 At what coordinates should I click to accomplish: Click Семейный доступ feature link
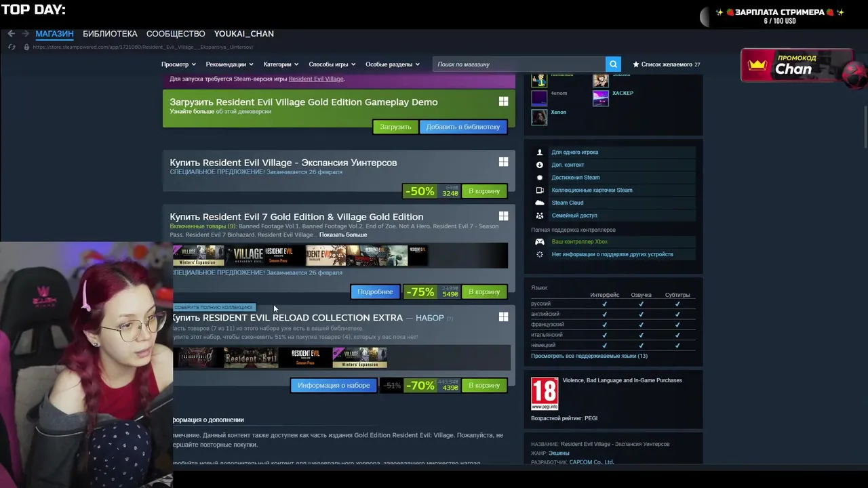click(x=574, y=216)
